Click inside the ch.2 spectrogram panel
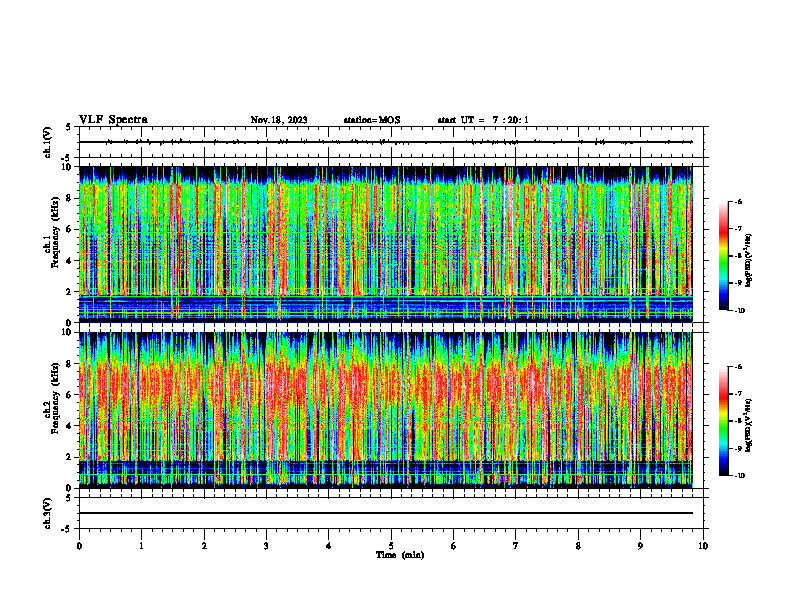Image resolution: width=792 pixels, height=612 pixels. (385, 410)
